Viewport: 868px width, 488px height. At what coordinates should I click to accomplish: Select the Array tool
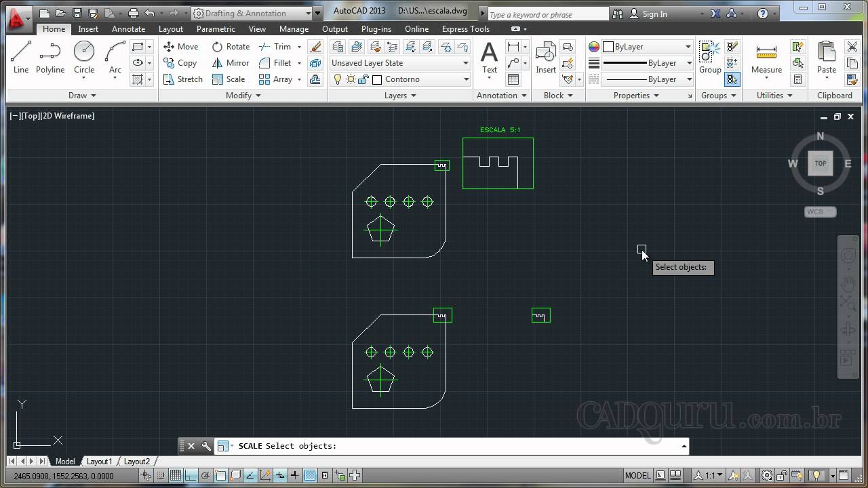pos(275,79)
